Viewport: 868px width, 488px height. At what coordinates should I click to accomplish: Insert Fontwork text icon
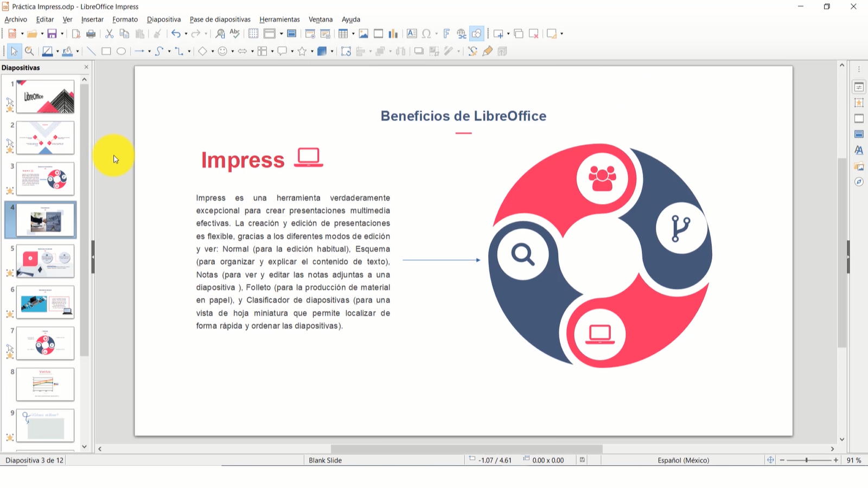[x=446, y=34]
